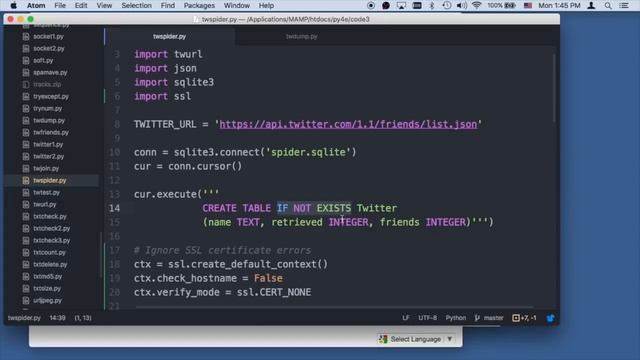Switch to the twdump.py editor tab
Screen dimensions: 640x360
302,36
